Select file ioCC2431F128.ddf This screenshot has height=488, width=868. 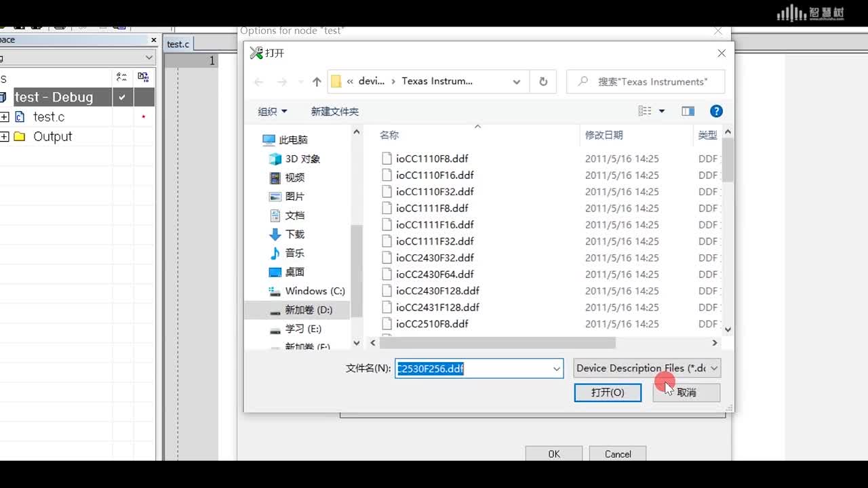click(x=437, y=307)
